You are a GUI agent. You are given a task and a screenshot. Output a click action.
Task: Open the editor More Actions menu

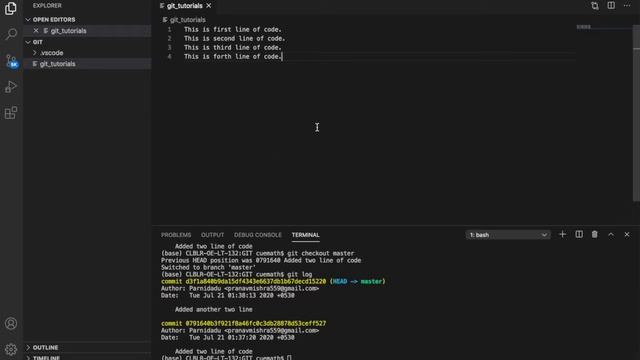(627, 6)
